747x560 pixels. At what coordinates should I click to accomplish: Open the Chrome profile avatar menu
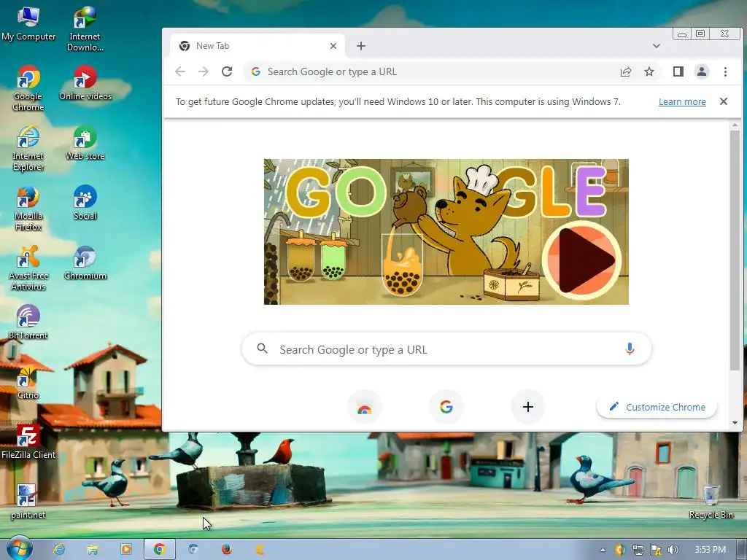[x=702, y=72]
